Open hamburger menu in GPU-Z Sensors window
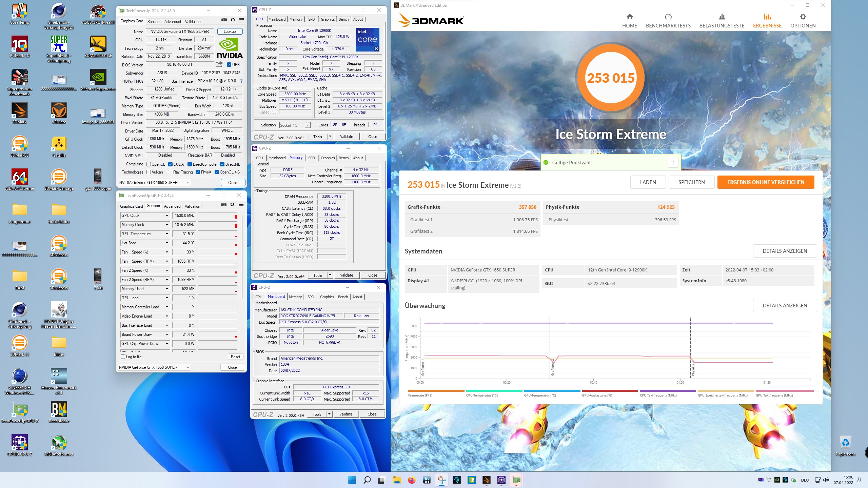868x488 pixels. pos(241,205)
